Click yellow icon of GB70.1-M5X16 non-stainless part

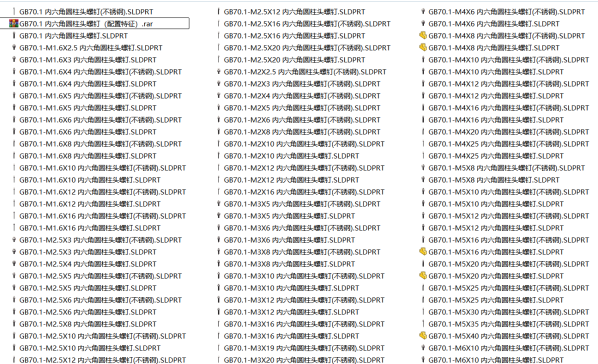coord(423,252)
